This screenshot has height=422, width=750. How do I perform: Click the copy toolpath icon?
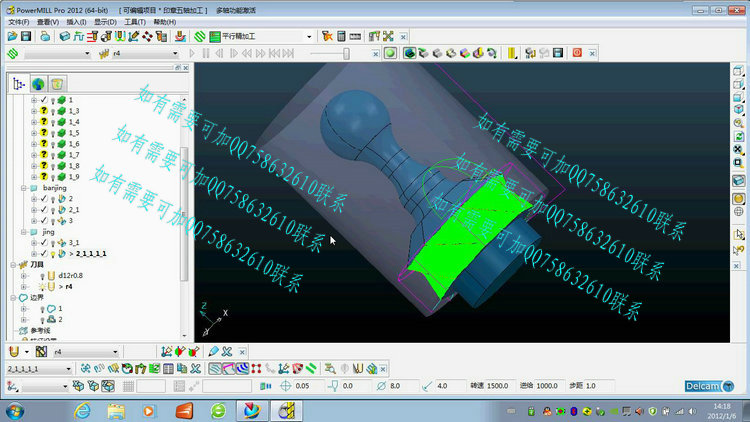point(182,369)
